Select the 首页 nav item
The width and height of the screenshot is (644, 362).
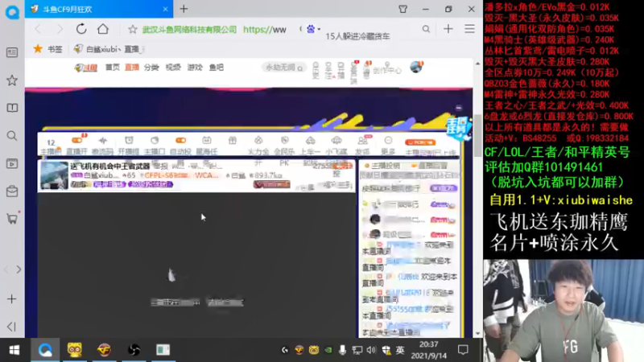[x=112, y=68]
